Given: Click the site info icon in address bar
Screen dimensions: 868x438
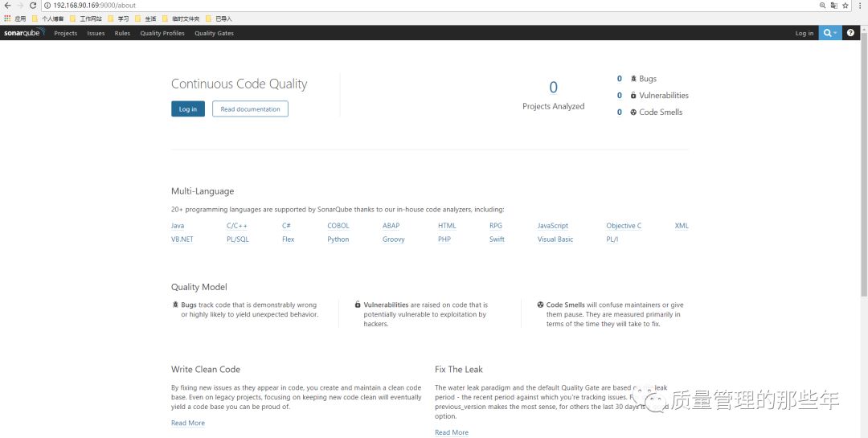Looking at the screenshot, I should (x=47, y=6).
